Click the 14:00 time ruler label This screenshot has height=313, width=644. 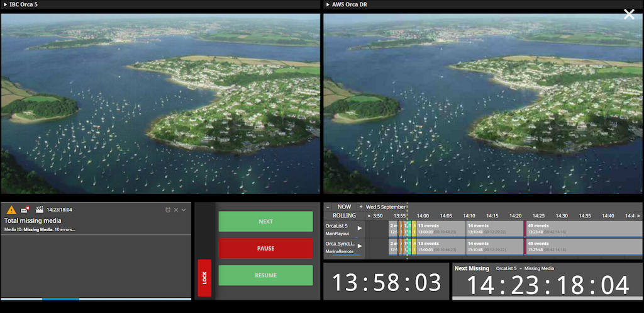(x=423, y=216)
